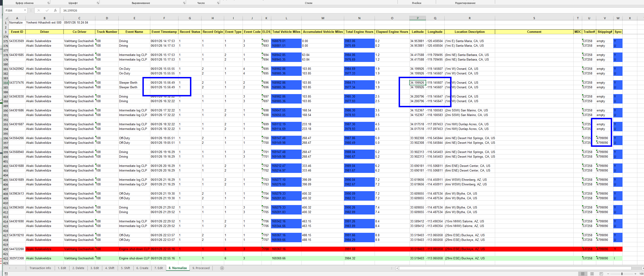Click the Cancel entry X icon
Image resolution: width=644 pixels, height=276 pixels.
[x=39, y=11]
